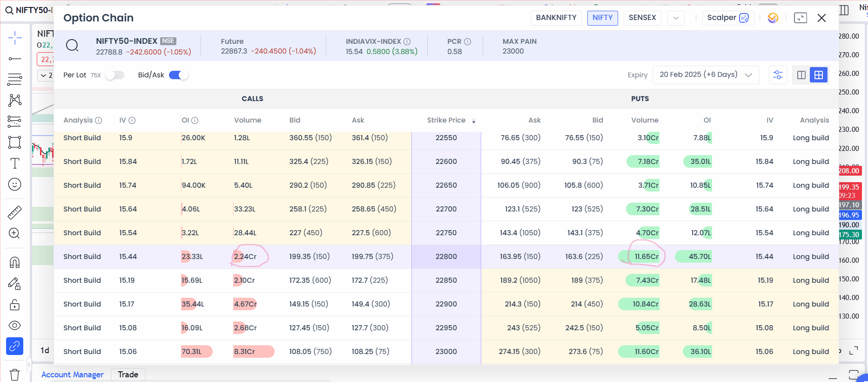
Task: Select the pattern drawing tool
Action: click(x=15, y=100)
